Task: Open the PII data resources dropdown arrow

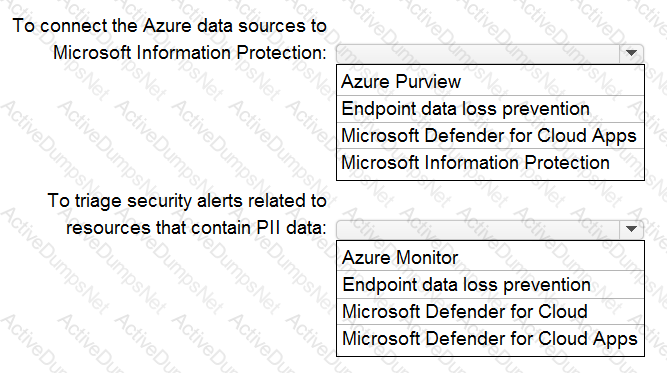Action: pos(631,230)
